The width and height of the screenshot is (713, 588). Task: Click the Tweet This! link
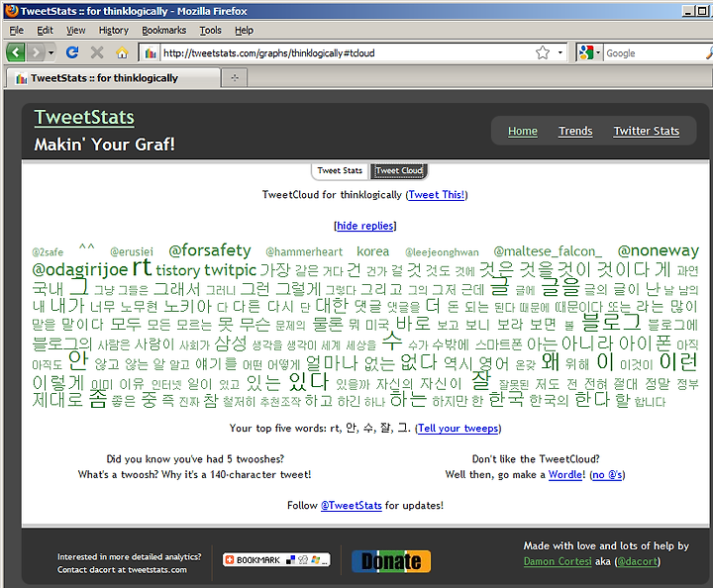point(436,195)
